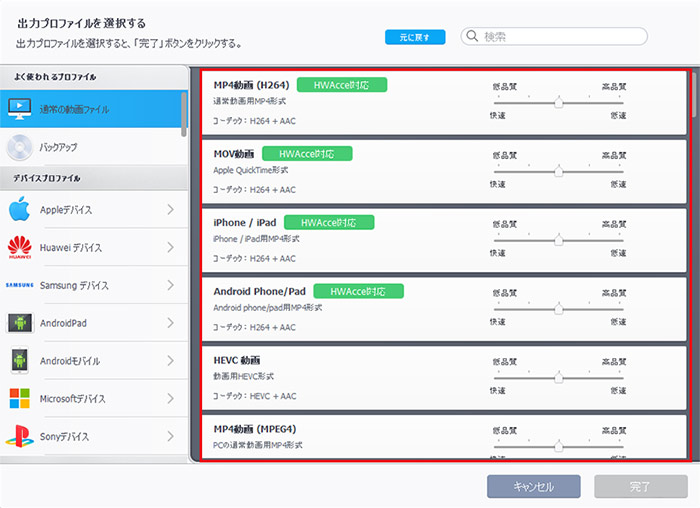700x508 pixels.
Task: Select the HEVC 動画 profile title
Action: (x=237, y=360)
